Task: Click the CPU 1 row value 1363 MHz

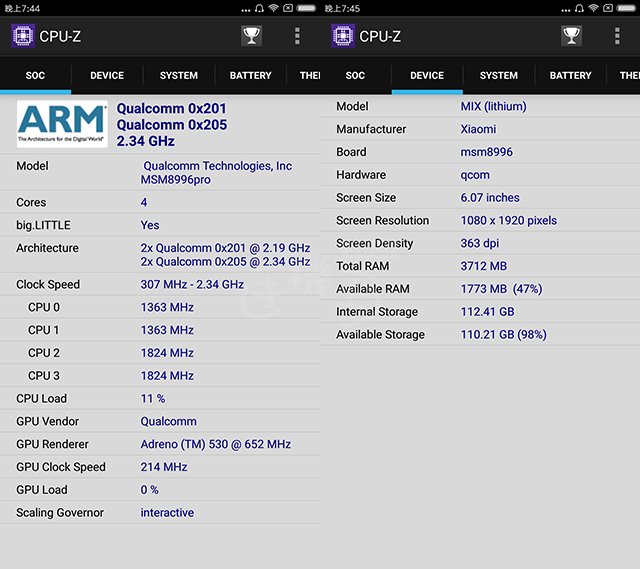Action: pyautogui.click(x=167, y=330)
